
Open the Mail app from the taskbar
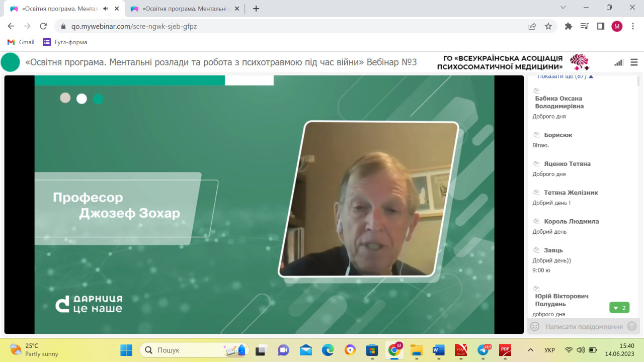(305, 350)
